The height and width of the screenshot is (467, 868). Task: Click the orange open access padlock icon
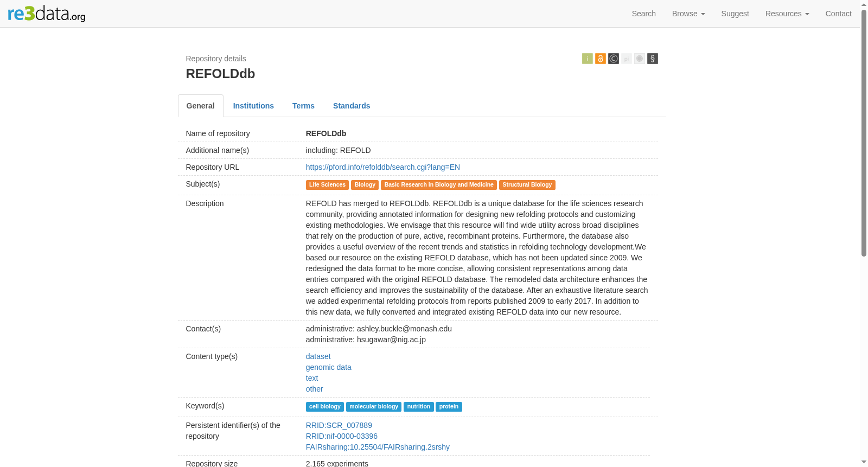(601, 59)
